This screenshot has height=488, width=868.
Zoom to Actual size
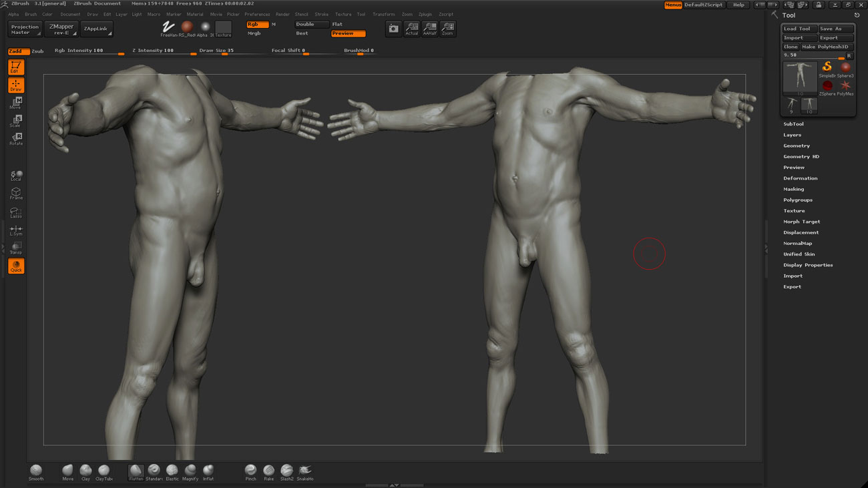point(412,29)
